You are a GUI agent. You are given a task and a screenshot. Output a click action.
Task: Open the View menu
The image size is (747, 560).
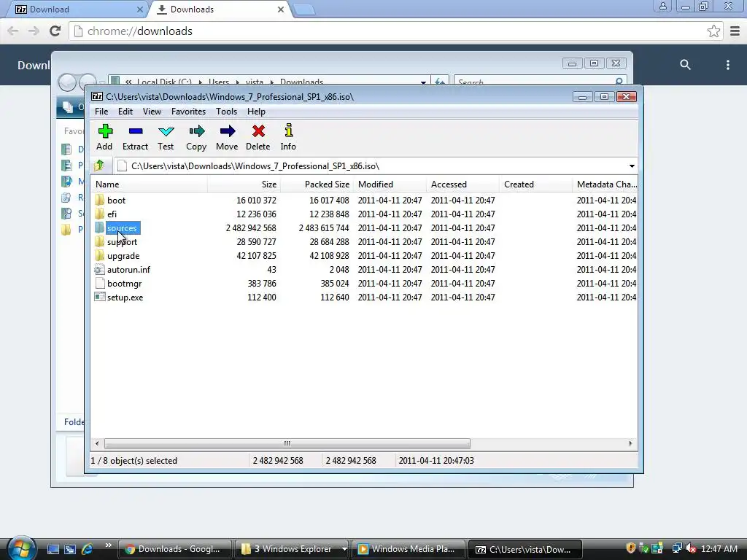(152, 112)
